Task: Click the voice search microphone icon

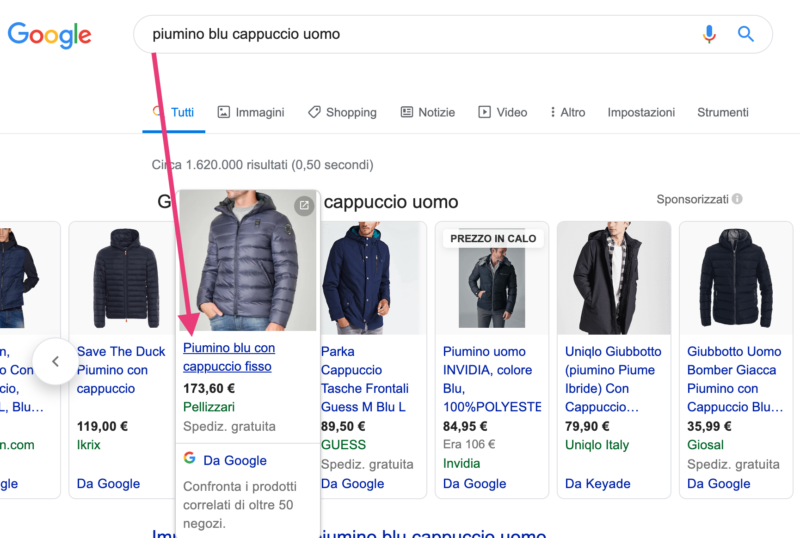Action: tap(709, 34)
